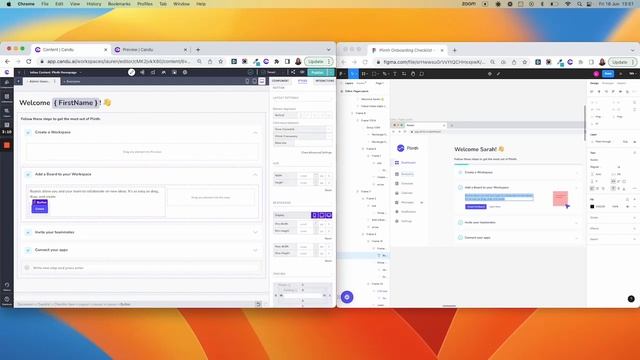The height and width of the screenshot is (360, 640).
Task: Select the Move tool in Figma
Action: click(x=353, y=74)
